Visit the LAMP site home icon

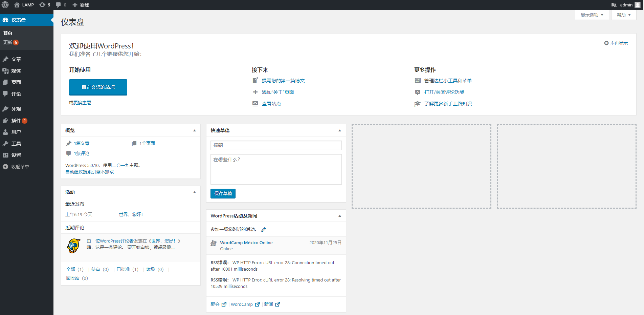[x=17, y=5]
